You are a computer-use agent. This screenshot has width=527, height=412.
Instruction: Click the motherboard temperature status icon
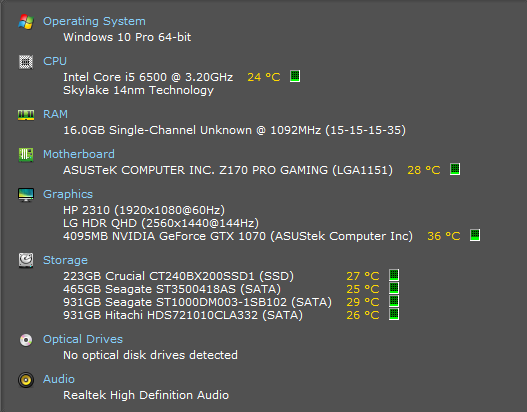[455, 169]
